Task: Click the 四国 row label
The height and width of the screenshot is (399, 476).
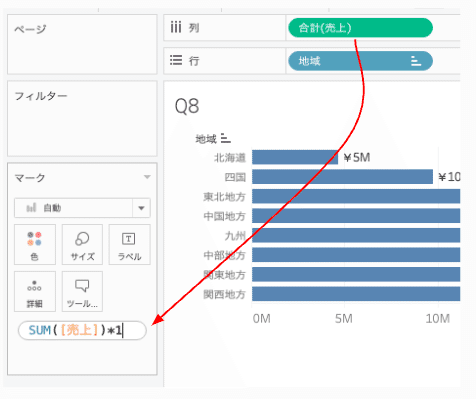Action: click(x=235, y=177)
